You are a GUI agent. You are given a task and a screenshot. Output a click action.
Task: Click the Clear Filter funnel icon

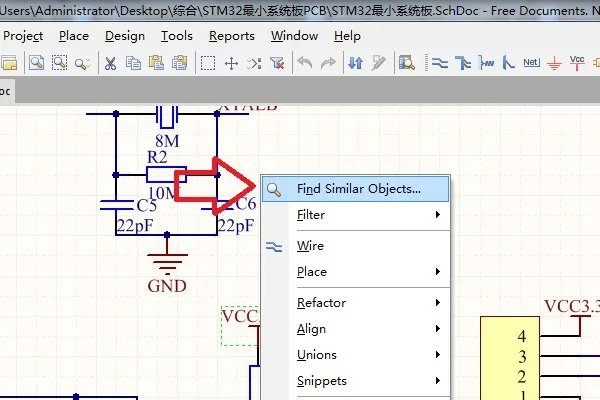277,63
